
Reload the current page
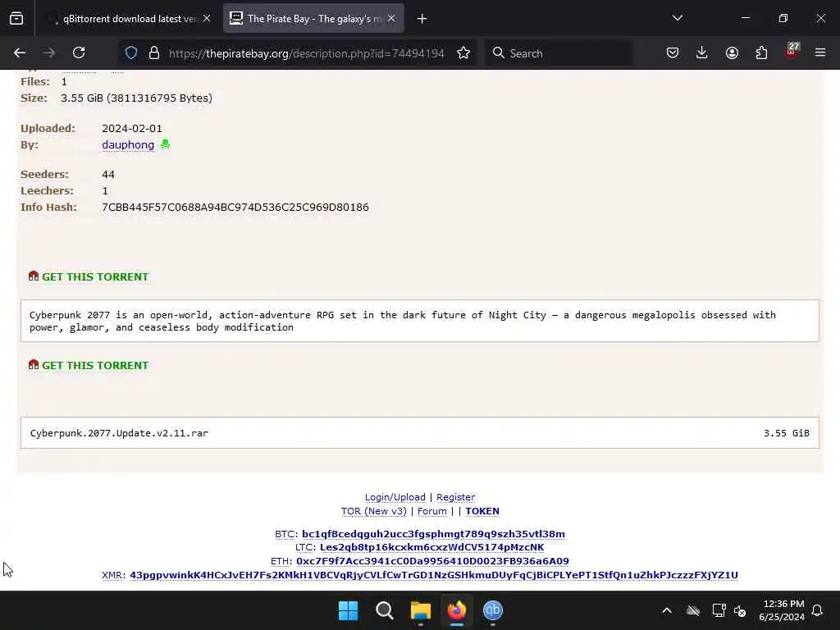[x=79, y=53]
